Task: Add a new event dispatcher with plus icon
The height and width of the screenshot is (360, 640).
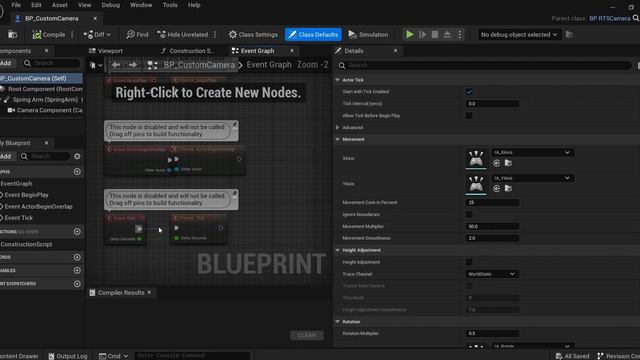Action: 77,284
